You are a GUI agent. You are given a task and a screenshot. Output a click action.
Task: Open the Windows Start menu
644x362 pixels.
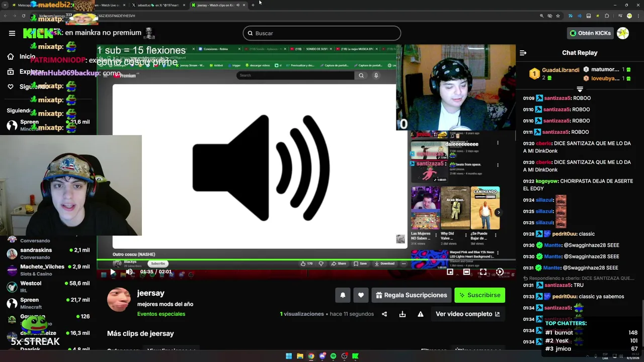coord(289,356)
